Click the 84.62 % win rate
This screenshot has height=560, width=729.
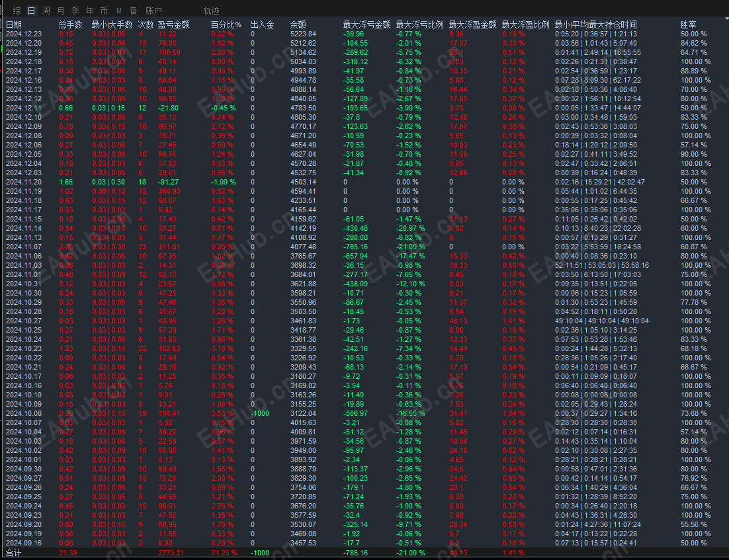point(694,43)
